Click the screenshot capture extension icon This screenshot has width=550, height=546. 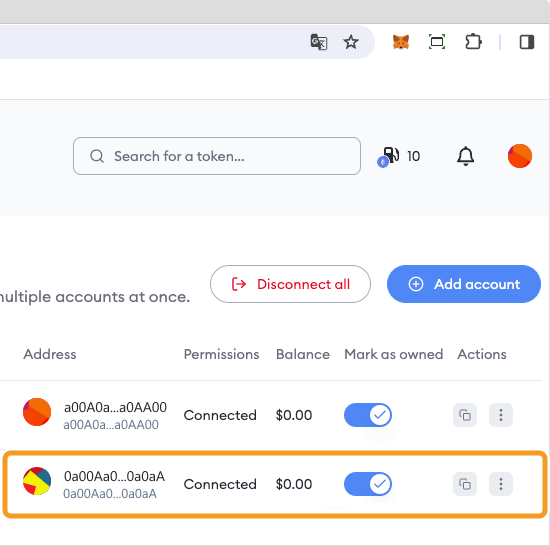437,42
